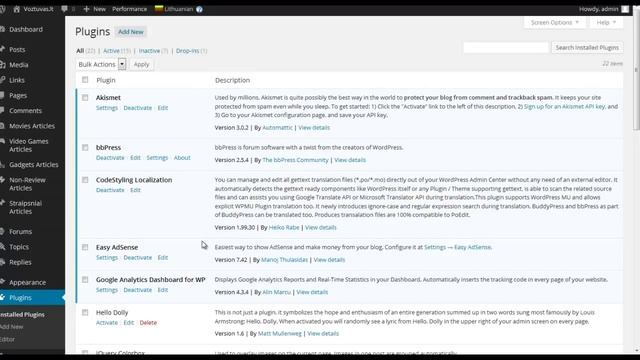Open Akismet Settings link
The height and width of the screenshot is (360, 640).
click(107, 108)
